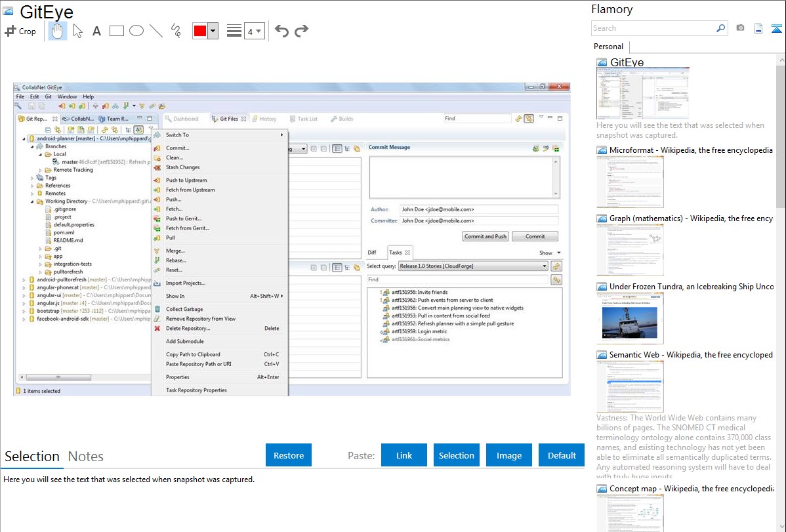Click the camera snapshot icon
Image resolution: width=786 pixels, height=532 pixels.
pyautogui.click(x=740, y=28)
